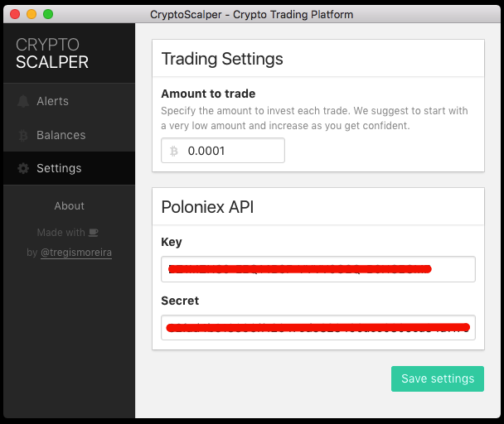
Task: Close the CryptoScalper window
Action: click(x=15, y=14)
